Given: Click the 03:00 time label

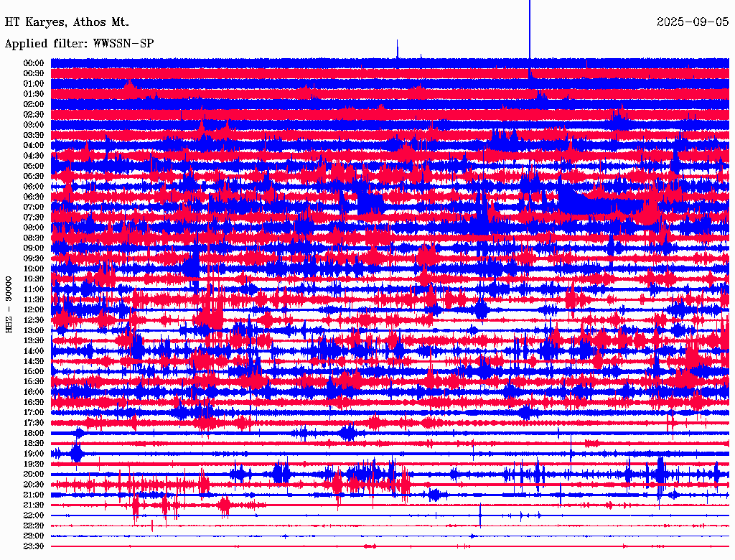Looking at the screenshot, I should click(34, 125).
